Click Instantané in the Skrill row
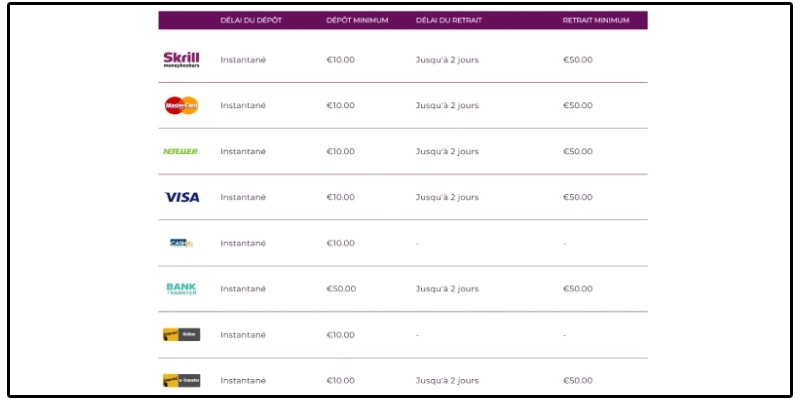 tap(243, 60)
